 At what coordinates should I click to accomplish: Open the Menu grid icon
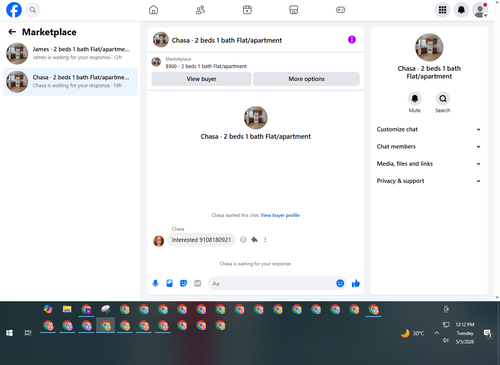pos(442,10)
